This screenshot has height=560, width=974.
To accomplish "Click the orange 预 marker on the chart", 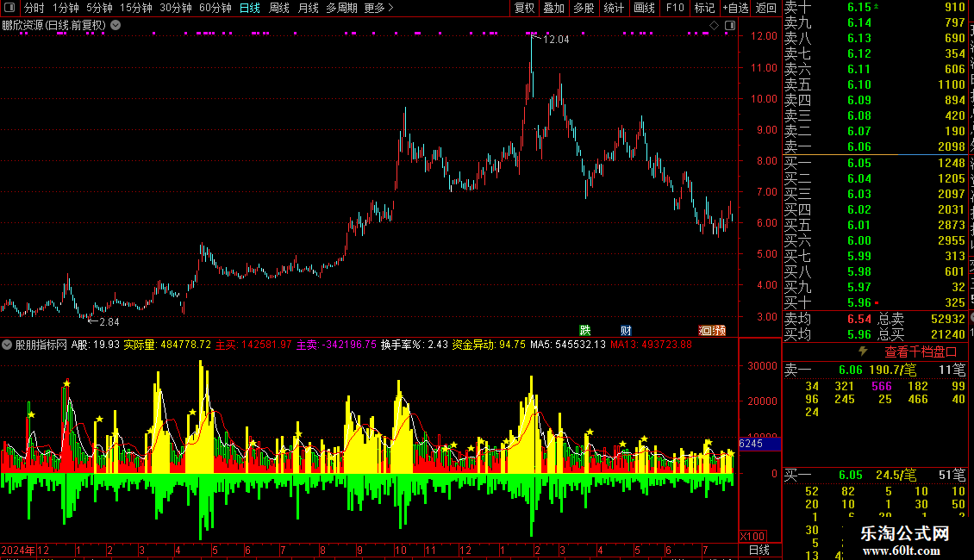I will click(719, 330).
